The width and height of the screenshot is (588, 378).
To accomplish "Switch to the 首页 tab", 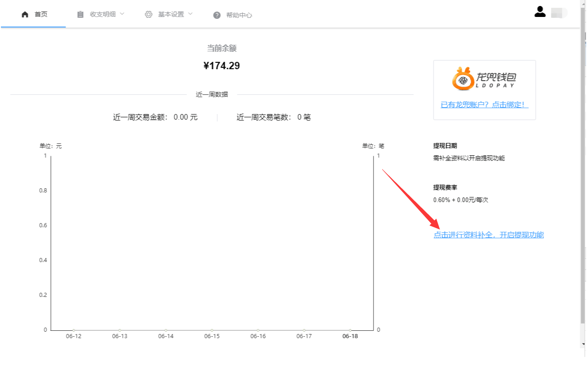I will [x=33, y=14].
